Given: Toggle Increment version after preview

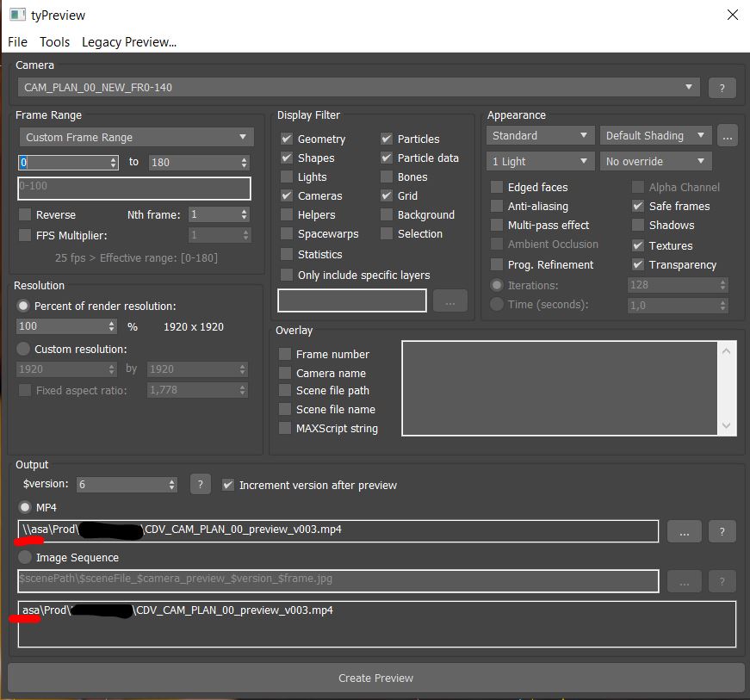Looking at the screenshot, I should [228, 485].
